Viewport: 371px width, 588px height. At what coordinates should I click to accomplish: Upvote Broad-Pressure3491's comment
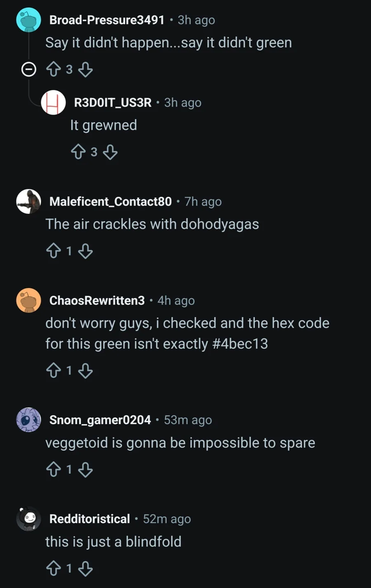coord(54,69)
